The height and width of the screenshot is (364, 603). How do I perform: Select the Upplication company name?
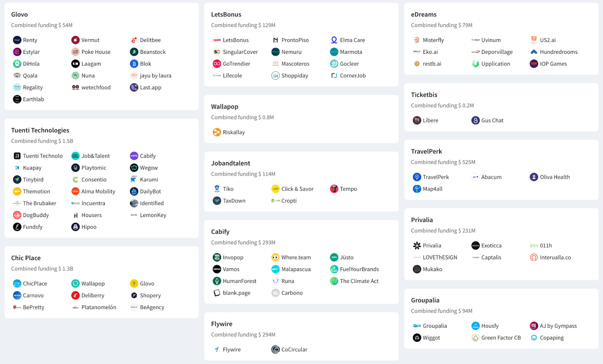pos(496,64)
